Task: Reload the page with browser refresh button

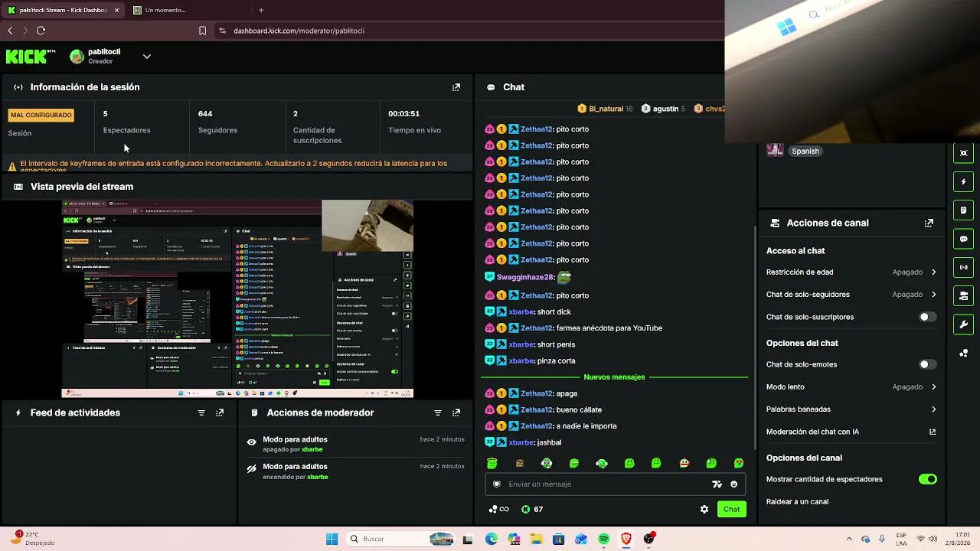Action: (x=41, y=31)
